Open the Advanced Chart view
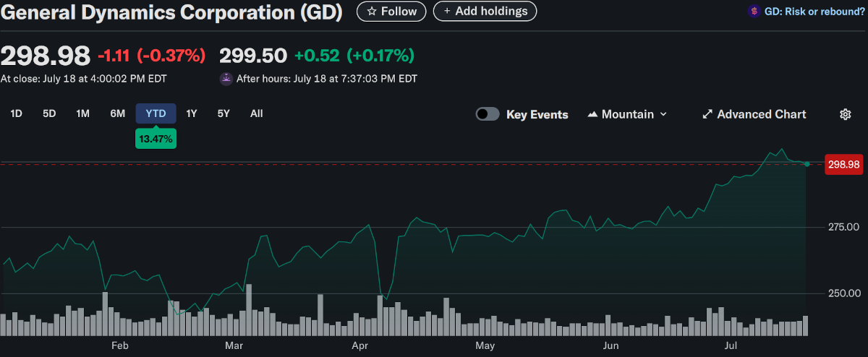The height and width of the screenshot is (357, 868). 754,114
